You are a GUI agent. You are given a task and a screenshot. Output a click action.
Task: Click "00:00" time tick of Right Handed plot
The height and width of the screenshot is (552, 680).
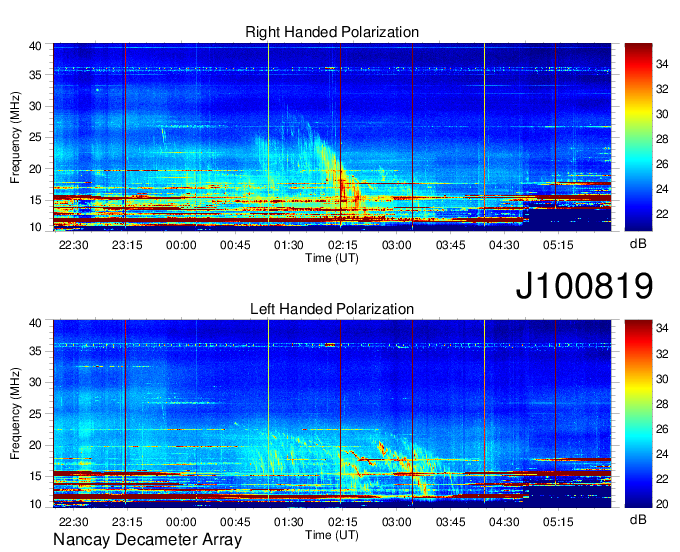pyautogui.click(x=181, y=245)
